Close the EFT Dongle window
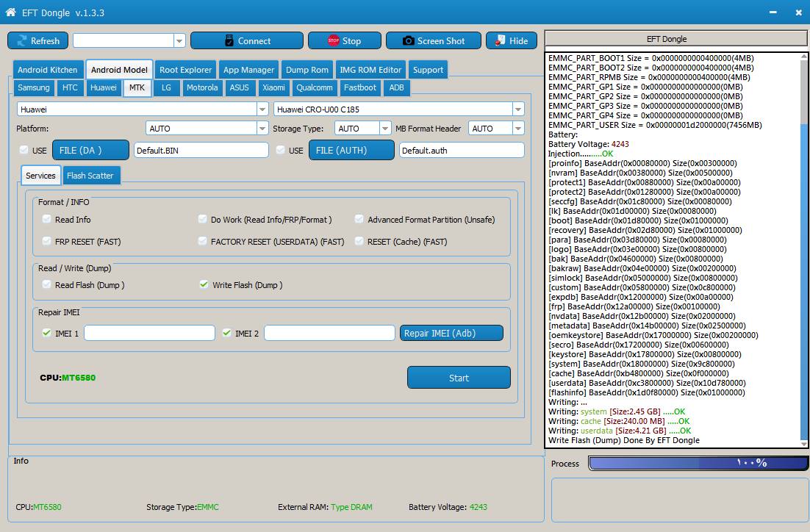This screenshot has width=810, height=532. point(799,12)
